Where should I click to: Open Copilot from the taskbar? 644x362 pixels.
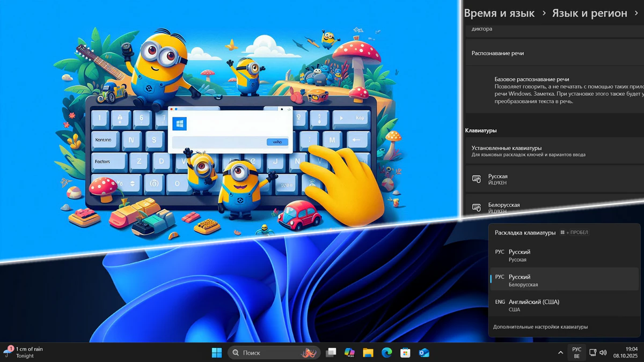pos(349,352)
